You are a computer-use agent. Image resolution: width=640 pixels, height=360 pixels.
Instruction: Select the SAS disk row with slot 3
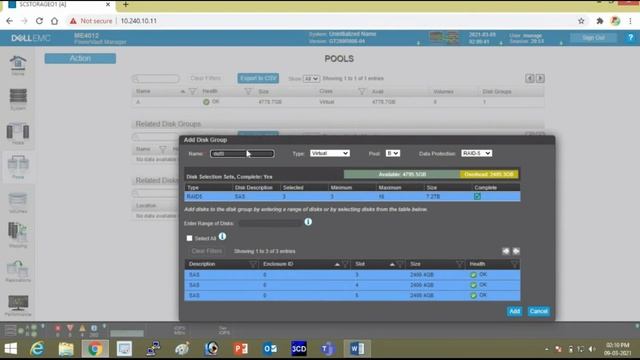[x=352, y=275]
